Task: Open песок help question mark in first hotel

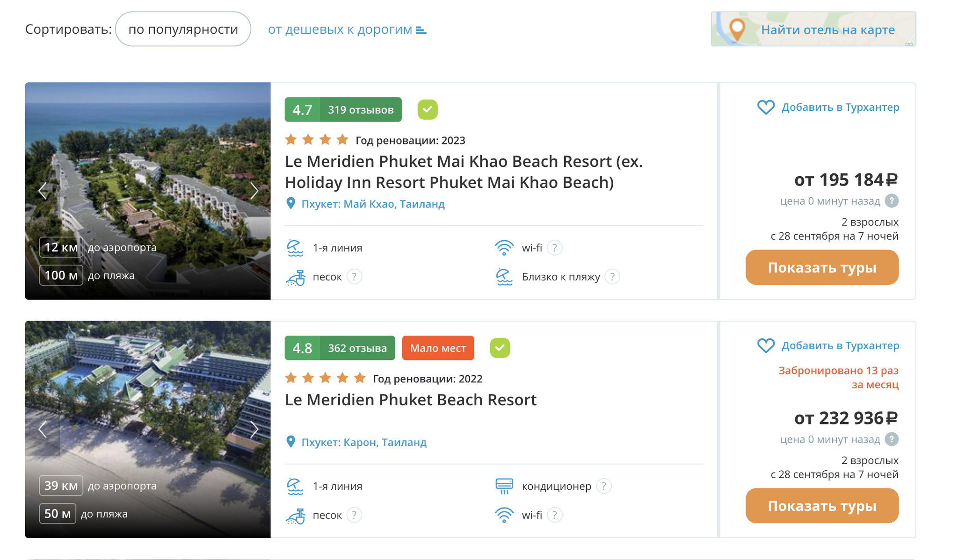Action: [x=355, y=277]
